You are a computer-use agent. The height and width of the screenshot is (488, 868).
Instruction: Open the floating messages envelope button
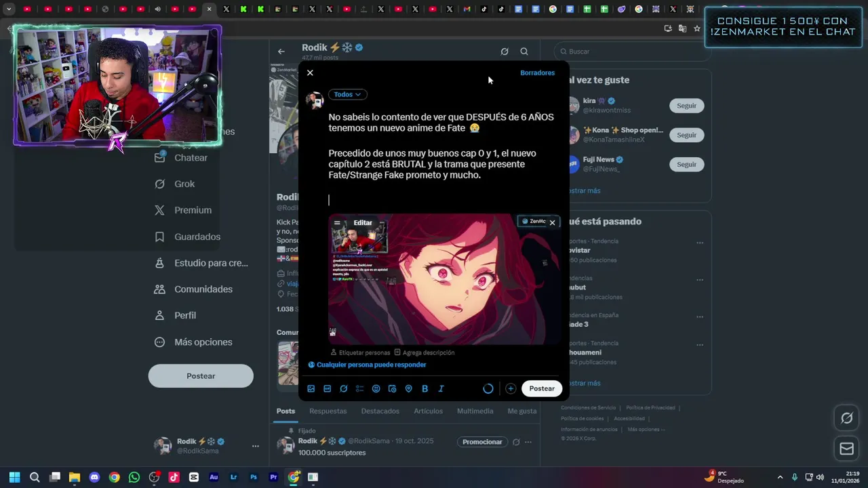pyautogui.click(x=847, y=448)
